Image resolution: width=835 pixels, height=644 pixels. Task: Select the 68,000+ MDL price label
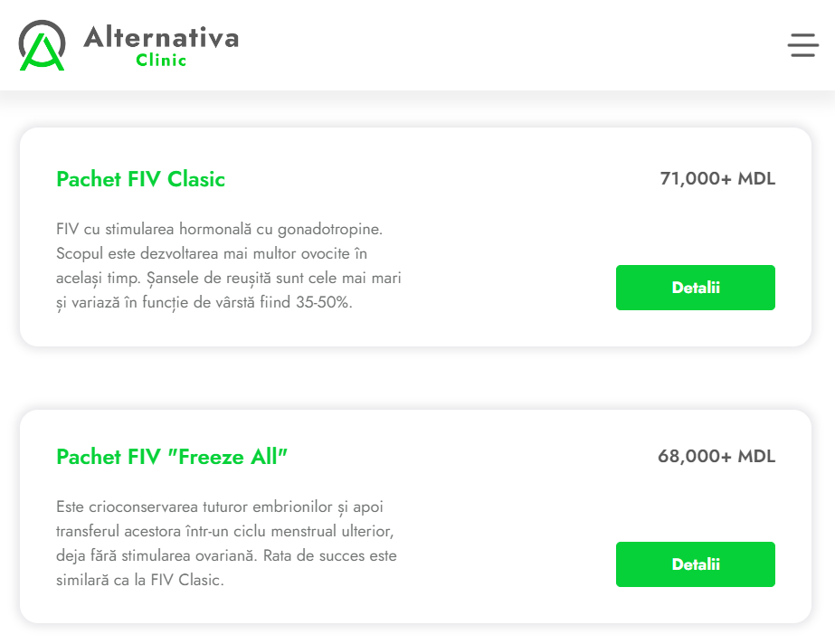[717, 456]
